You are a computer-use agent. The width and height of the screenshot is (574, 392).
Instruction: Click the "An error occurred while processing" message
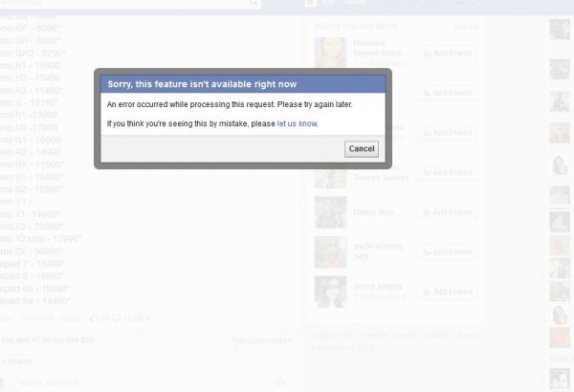pos(230,104)
